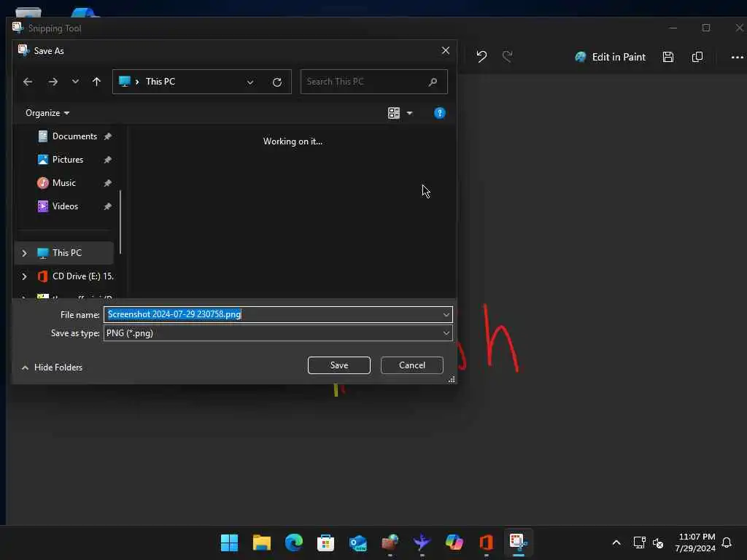Select Documents in navigation pane
The image size is (747, 560).
(x=74, y=136)
